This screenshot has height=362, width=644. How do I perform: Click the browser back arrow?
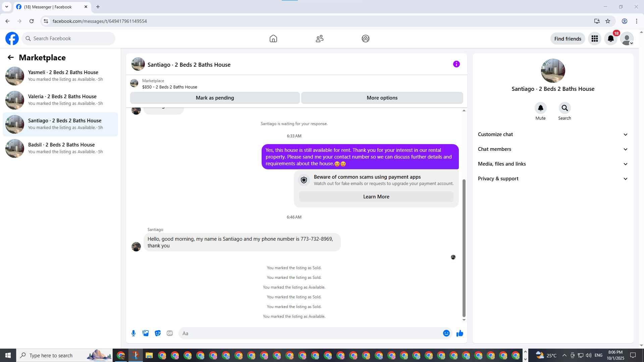pos(7,21)
